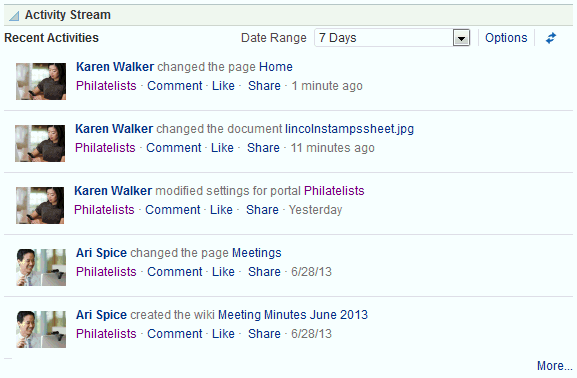Open the Date Range dropdown arrow

pos(461,38)
